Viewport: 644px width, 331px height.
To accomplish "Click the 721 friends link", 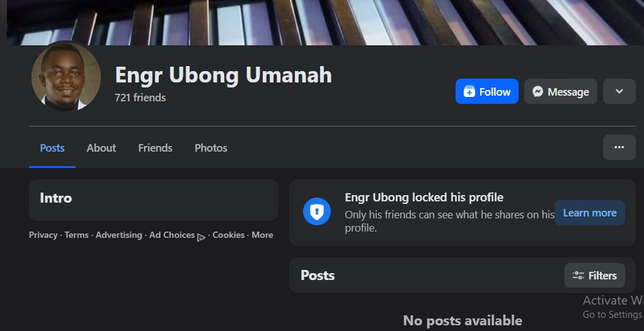I will [141, 98].
